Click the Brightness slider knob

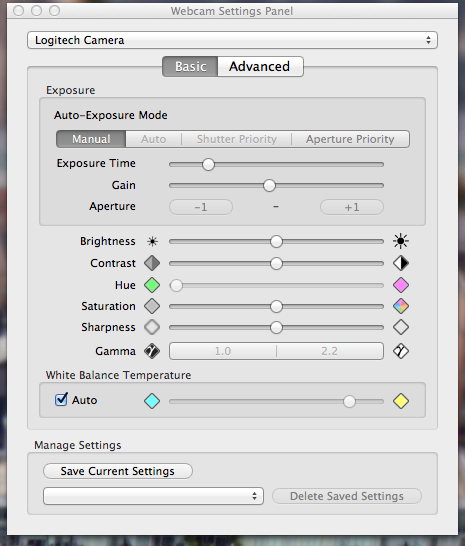tap(276, 242)
